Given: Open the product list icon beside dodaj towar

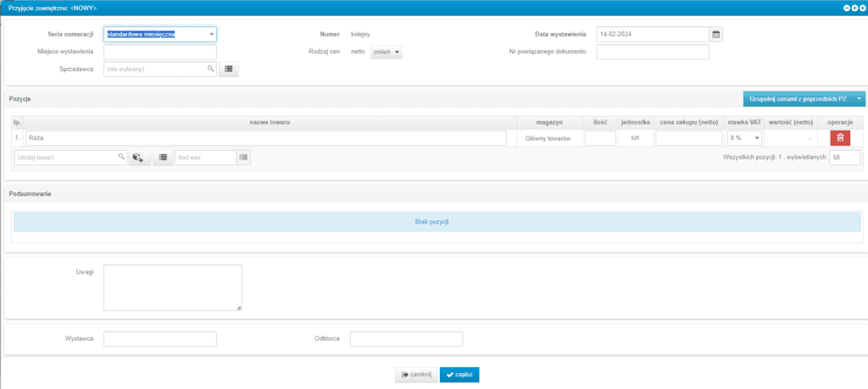Looking at the screenshot, I should (163, 158).
